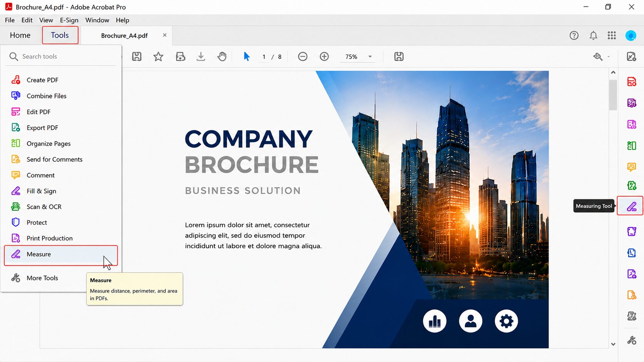644x362 pixels.
Task: Click the green organize pages sidebar icon
Action: point(631,145)
